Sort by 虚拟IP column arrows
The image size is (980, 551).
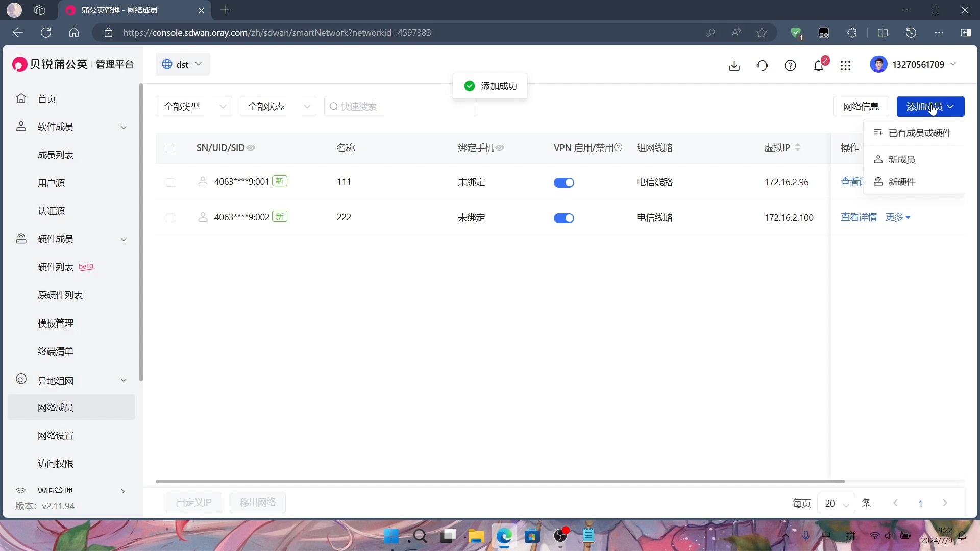click(x=798, y=147)
